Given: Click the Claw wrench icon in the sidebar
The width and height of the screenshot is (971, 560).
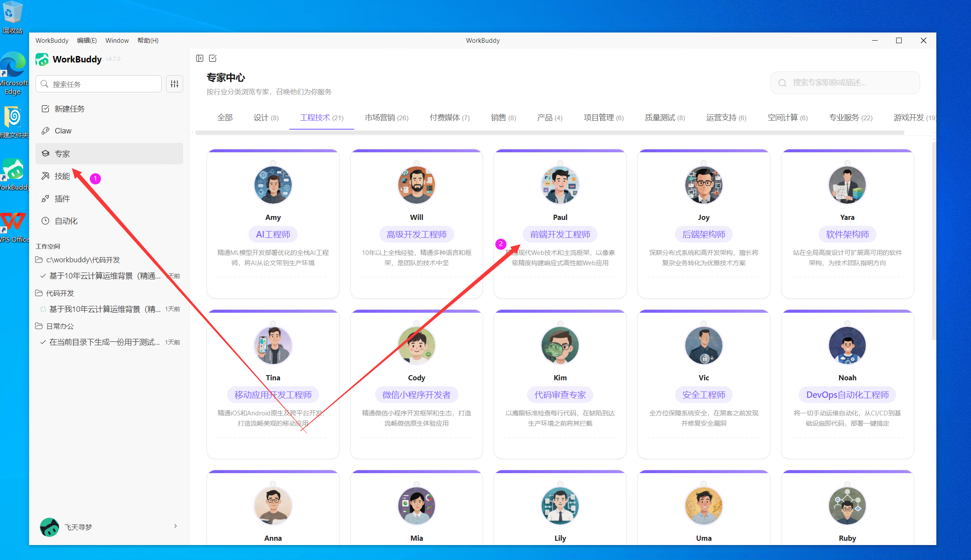Looking at the screenshot, I should click(x=46, y=130).
